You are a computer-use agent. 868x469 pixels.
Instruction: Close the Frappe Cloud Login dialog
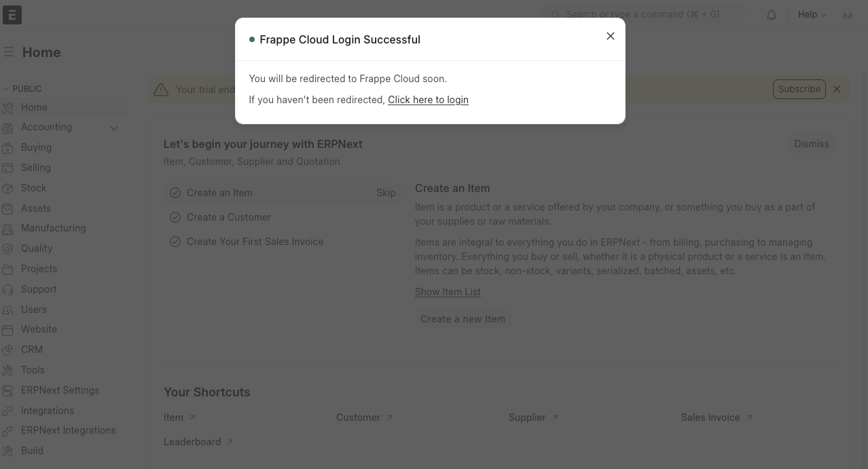click(611, 36)
